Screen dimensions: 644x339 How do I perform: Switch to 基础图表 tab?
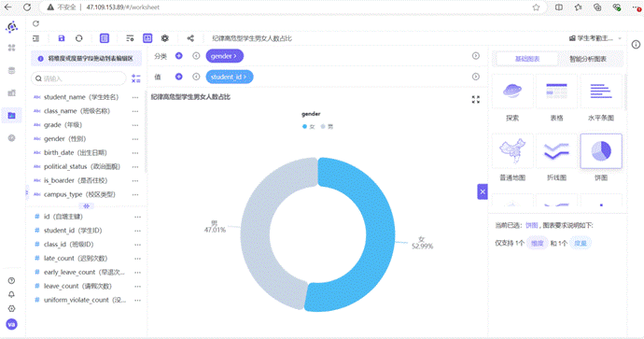(x=527, y=59)
